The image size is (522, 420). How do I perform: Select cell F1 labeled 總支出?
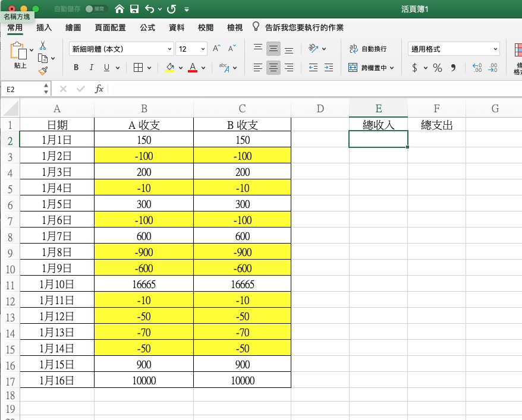click(436, 125)
